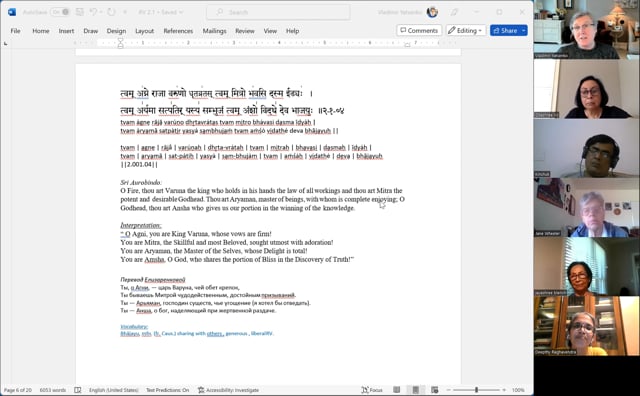Image resolution: width=640 pixels, height=396 pixels.
Task: Open the Customize Quick Access Toolbar dropdown
Action: [125, 12]
